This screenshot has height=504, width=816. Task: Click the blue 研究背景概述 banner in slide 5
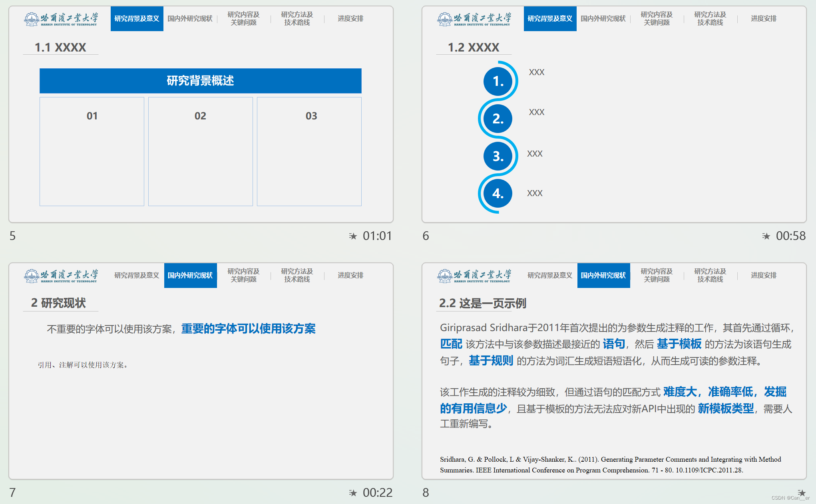click(201, 81)
